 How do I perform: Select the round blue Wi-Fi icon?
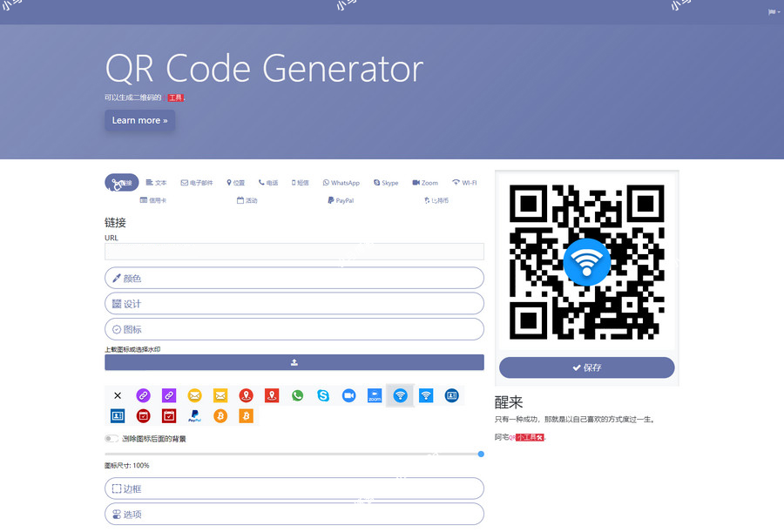coord(400,395)
